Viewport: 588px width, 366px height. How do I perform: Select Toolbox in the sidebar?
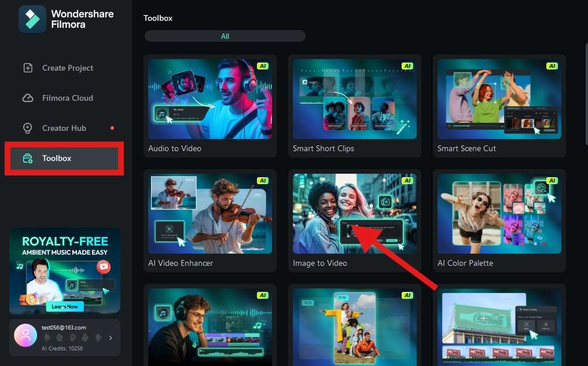(64, 159)
